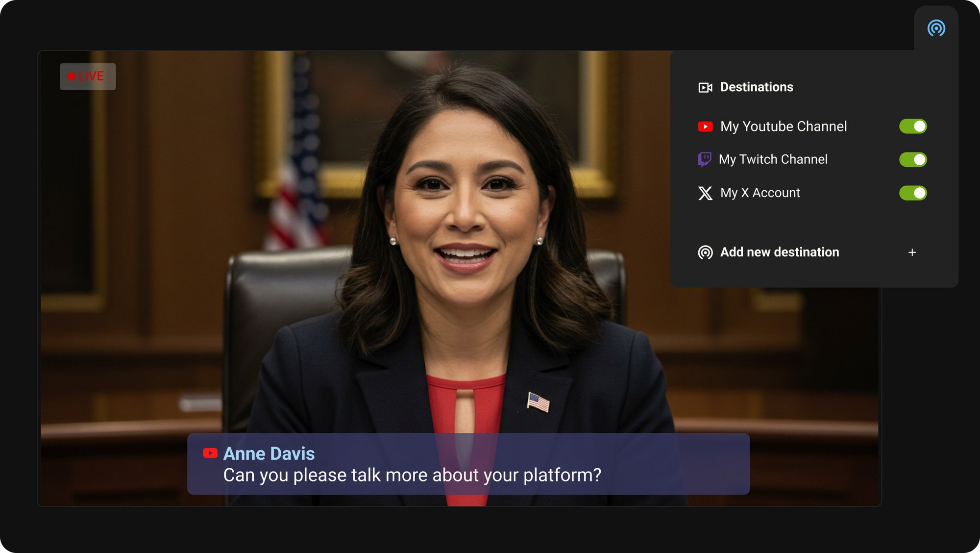Click the Destinations heading text

[757, 87]
